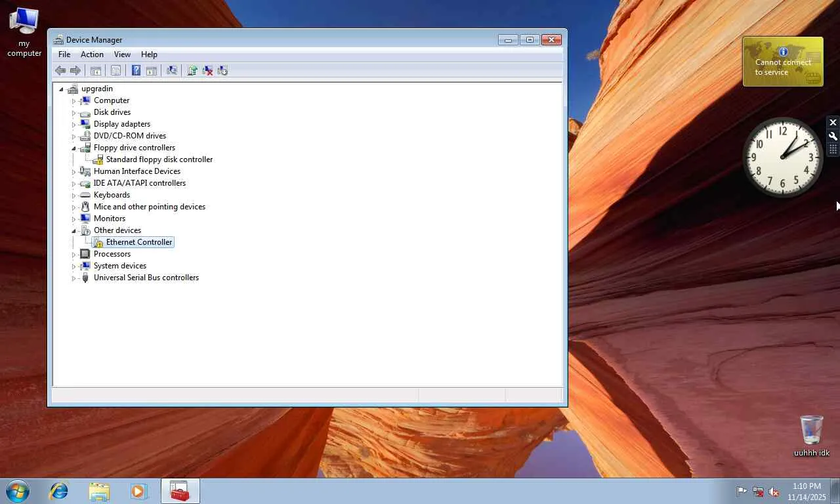Screen dimensions: 840x504
Task: Open Windows Explorer from the taskbar
Action: pos(99,491)
